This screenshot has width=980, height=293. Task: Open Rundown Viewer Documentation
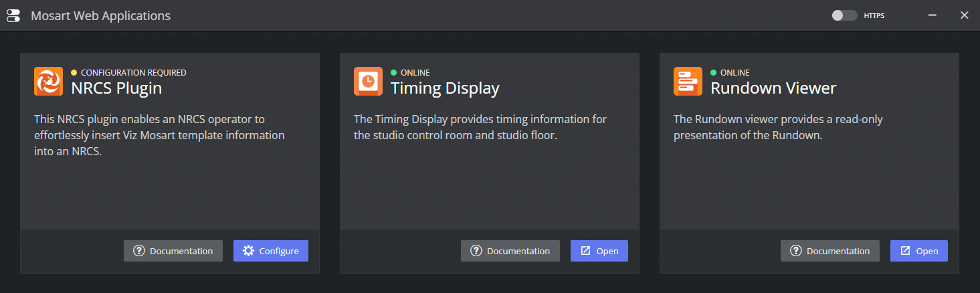click(x=830, y=251)
